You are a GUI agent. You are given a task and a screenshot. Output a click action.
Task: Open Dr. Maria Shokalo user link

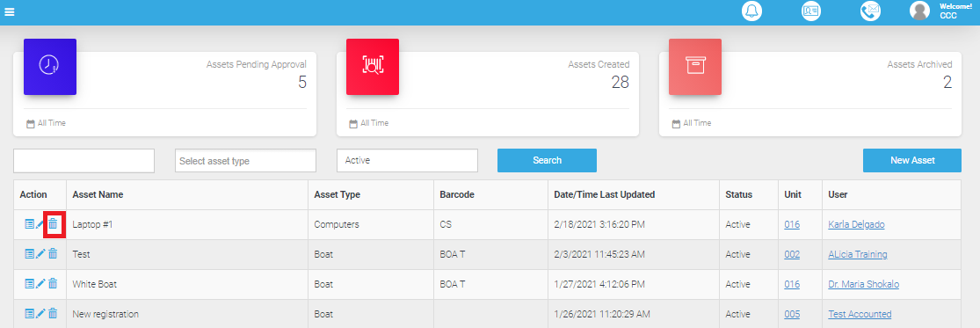tap(864, 284)
